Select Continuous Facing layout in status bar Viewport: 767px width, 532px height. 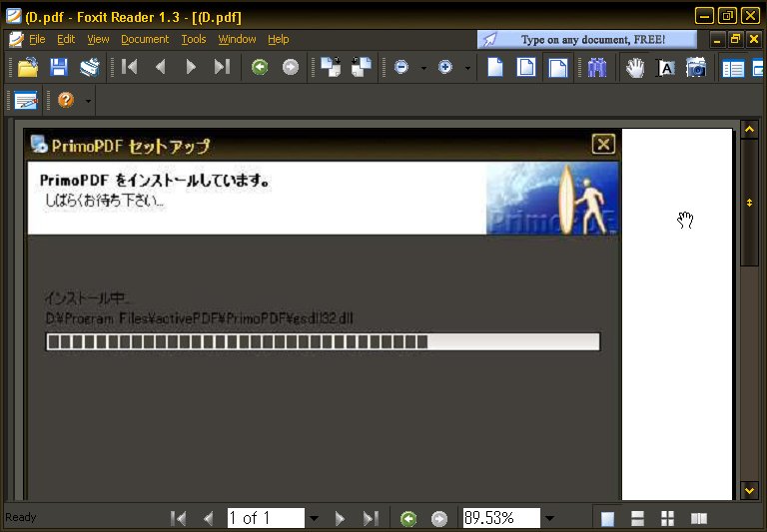668,518
